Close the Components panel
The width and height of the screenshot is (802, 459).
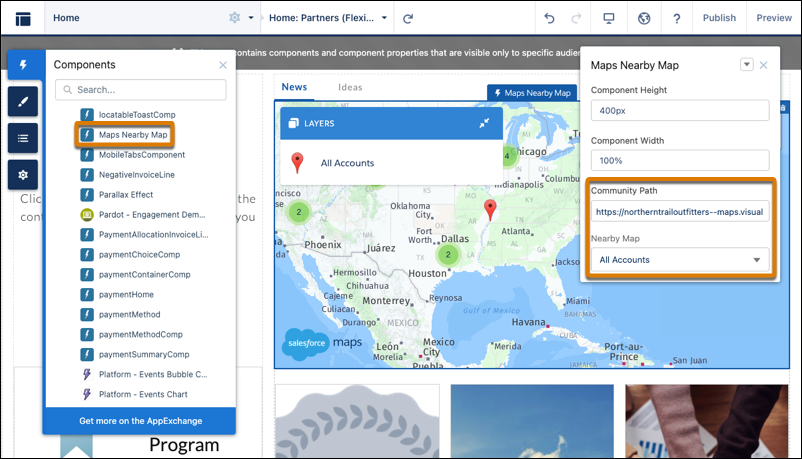click(223, 65)
